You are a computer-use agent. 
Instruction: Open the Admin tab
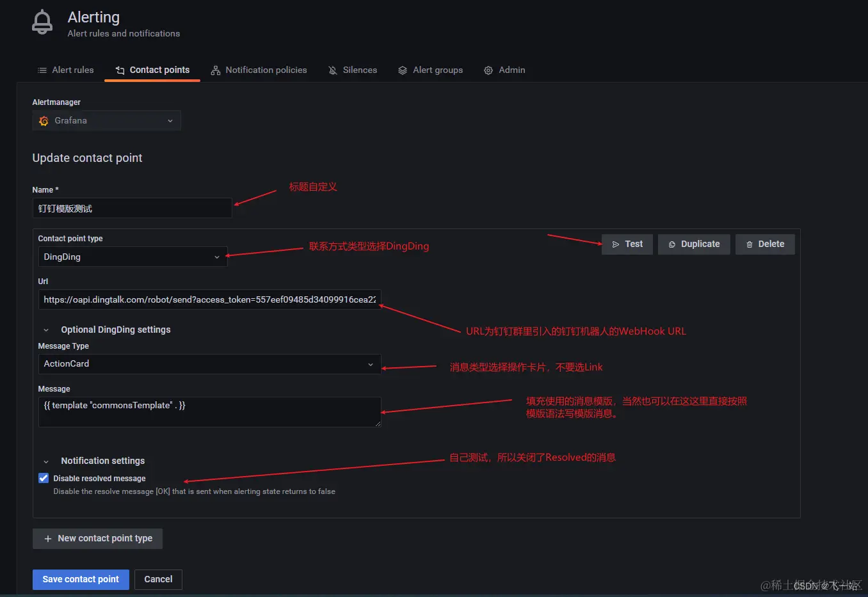coord(504,70)
